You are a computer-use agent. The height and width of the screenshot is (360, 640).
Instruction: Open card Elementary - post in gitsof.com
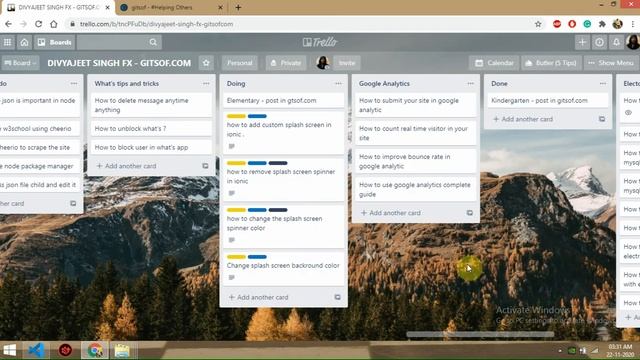(283, 100)
